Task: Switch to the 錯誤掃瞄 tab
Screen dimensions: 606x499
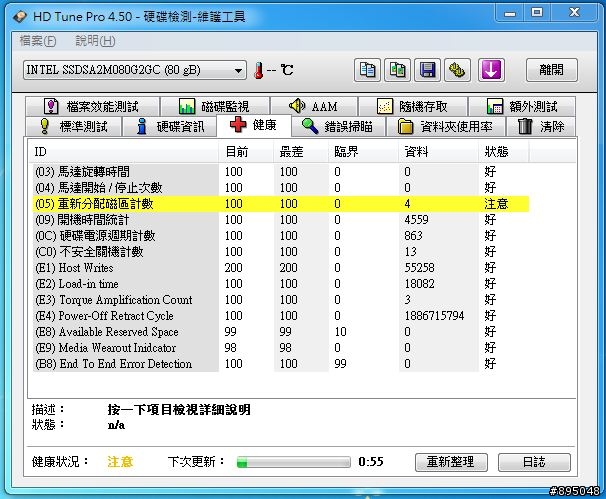Action: coord(338,126)
